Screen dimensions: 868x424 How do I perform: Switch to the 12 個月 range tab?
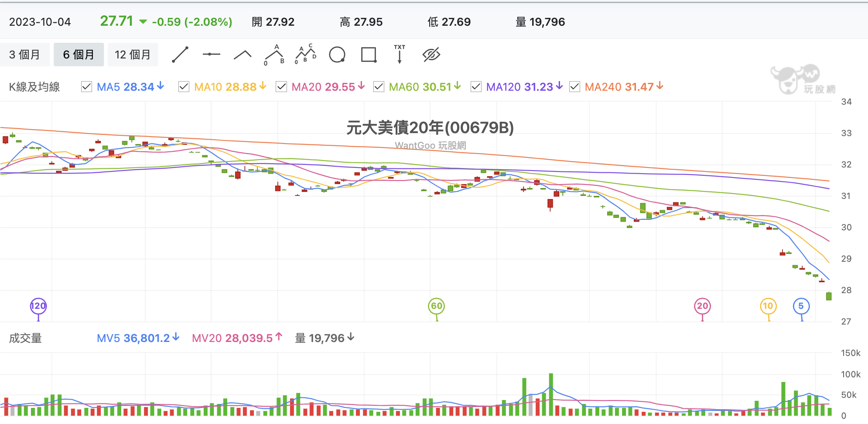[x=133, y=55]
